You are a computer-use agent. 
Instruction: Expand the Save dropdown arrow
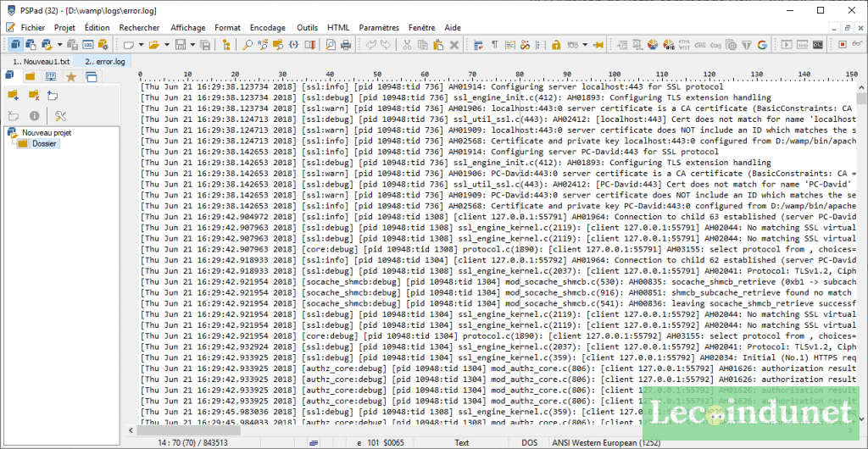(x=192, y=45)
